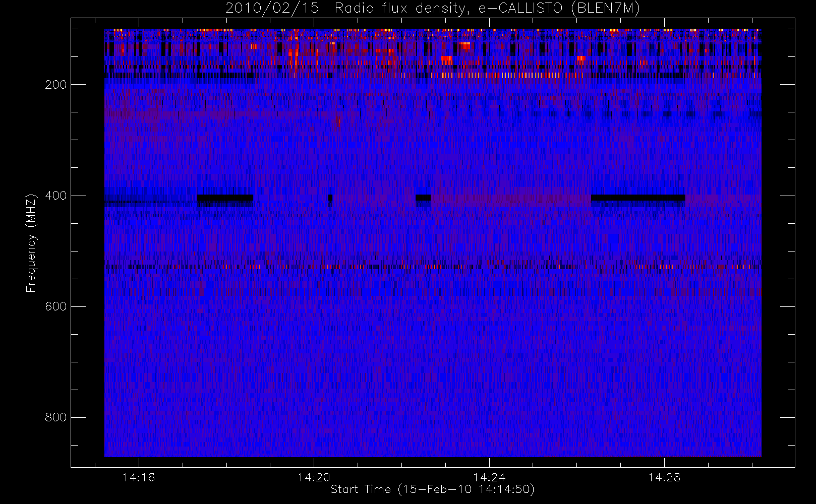Click the short black gap bar near 14:22:30

click(x=423, y=198)
